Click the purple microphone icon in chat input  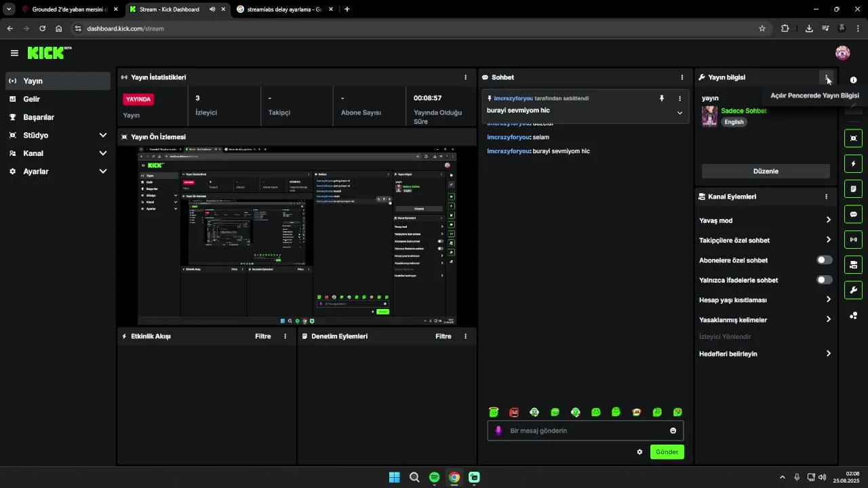[x=498, y=430]
